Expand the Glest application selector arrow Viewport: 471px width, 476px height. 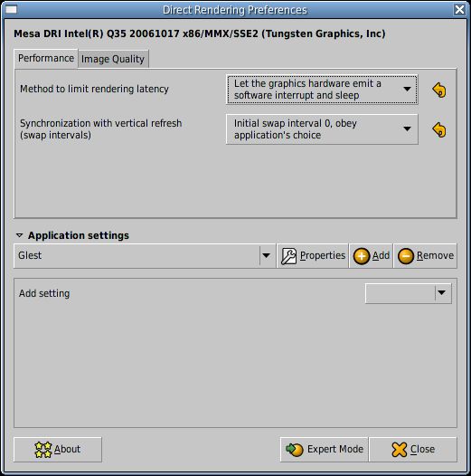(x=267, y=256)
